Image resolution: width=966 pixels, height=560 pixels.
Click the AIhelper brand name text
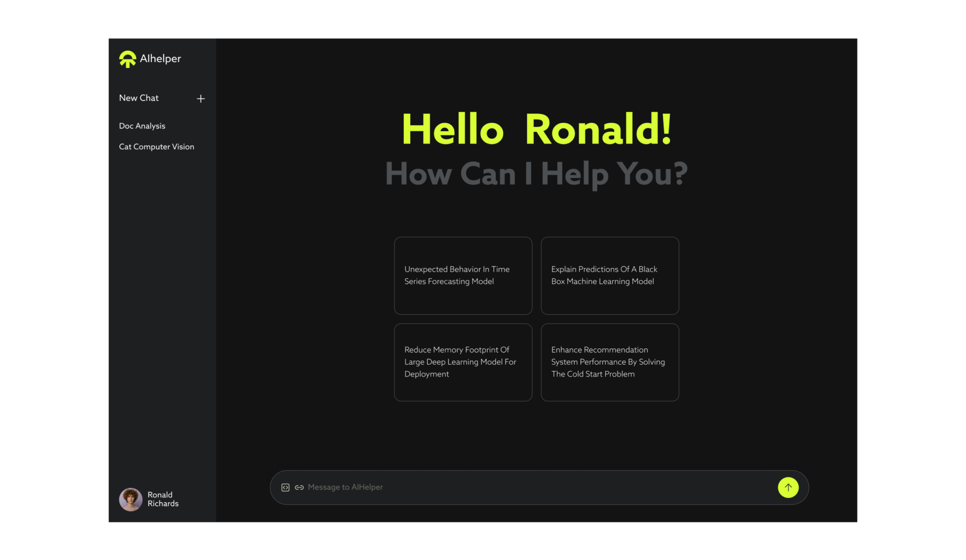point(160,58)
